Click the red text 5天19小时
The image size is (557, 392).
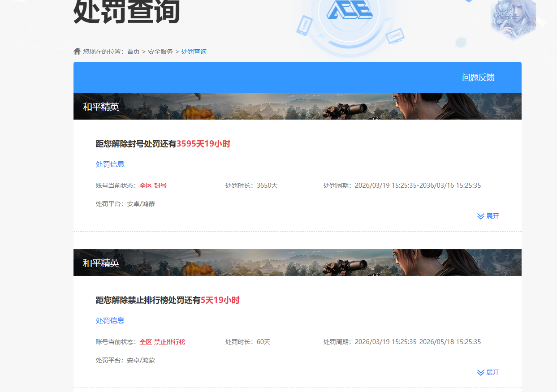click(x=220, y=300)
